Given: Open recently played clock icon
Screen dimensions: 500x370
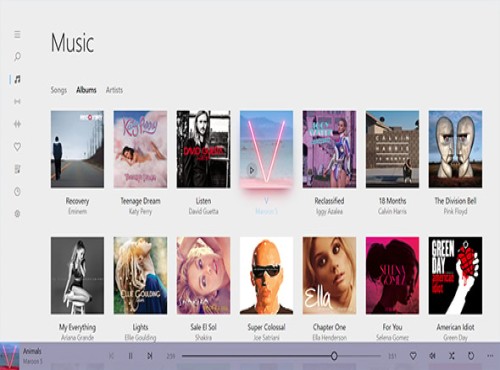Looking at the screenshot, I should click(x=17, y=192).
